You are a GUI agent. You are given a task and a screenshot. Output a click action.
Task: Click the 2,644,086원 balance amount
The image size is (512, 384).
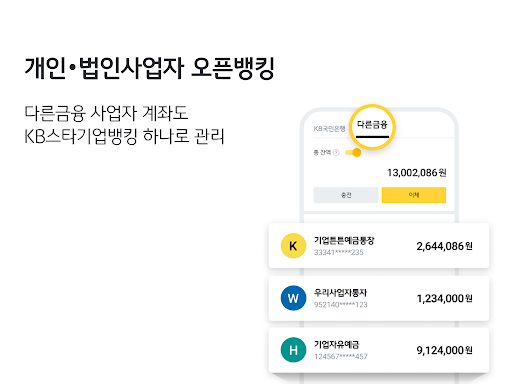[x=444, y=246]
